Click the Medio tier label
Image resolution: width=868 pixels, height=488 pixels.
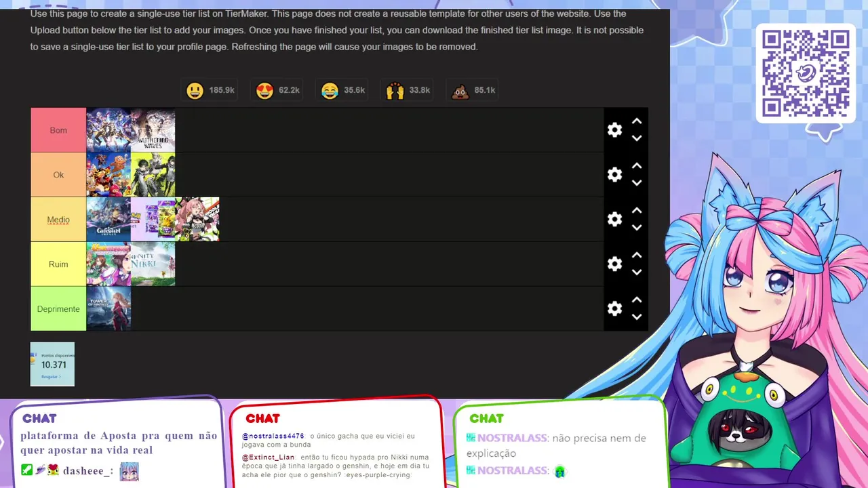(58, 220)
